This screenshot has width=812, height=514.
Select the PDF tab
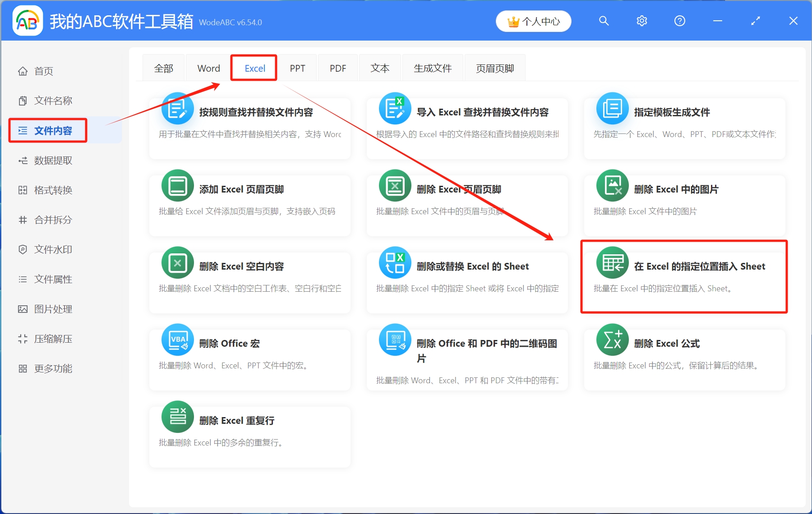(x=337, y=69)
